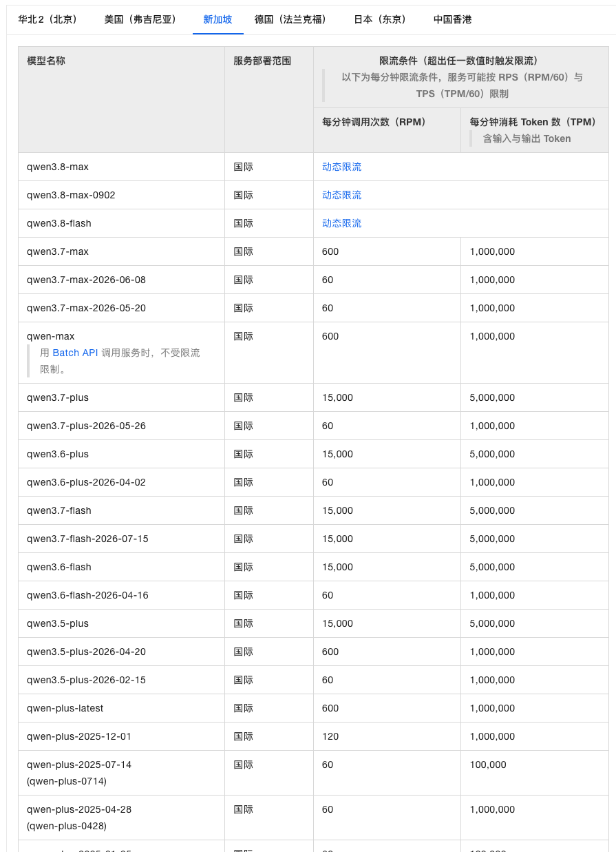
Task: Click the TPM value for qwen3.7-plus row
Action: [492, 397]
